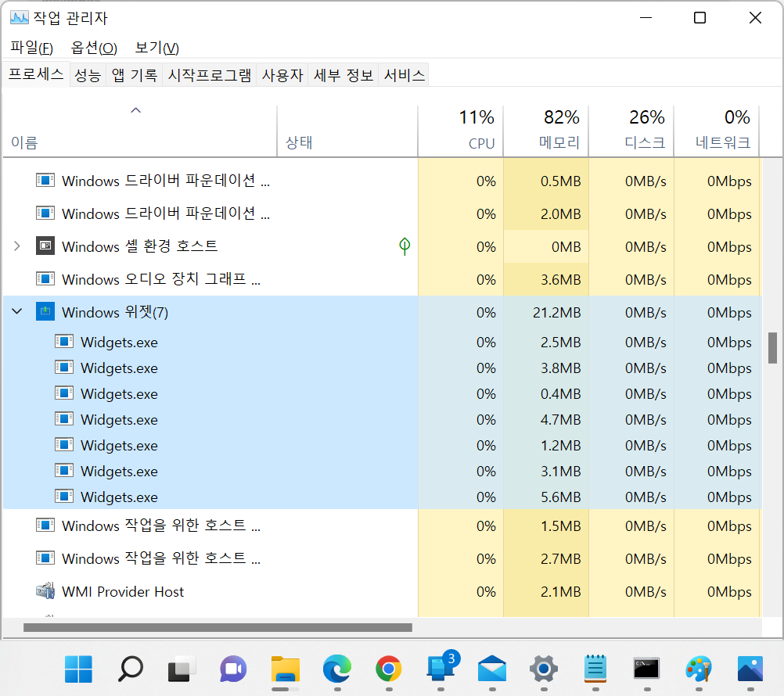The height and width of the screenshot is (696, 784).
Task: Select Windows 작업을 위한 호스트 row with 1.5MB
Action: point(383,526)
